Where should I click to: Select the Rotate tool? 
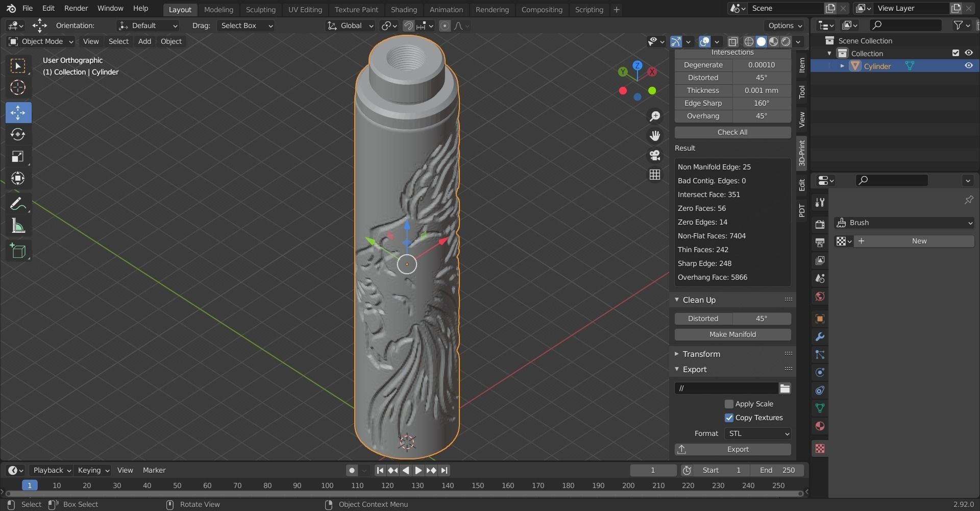(18, 134)
